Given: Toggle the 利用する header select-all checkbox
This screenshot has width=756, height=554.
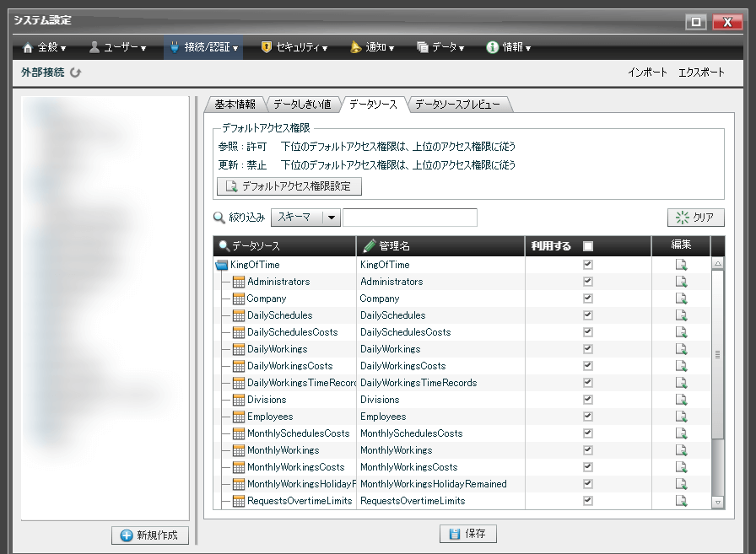Looking at the screenshot, I should coord(588,246).
